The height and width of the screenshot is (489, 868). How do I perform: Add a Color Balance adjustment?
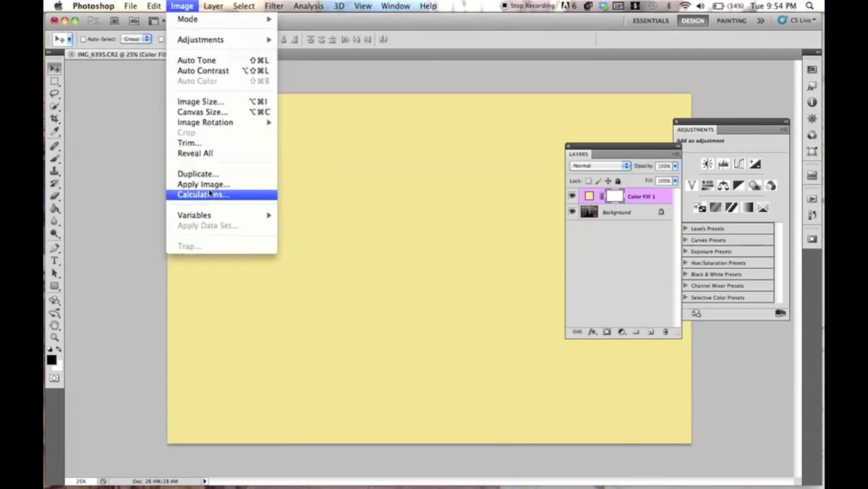[x=723, y=186]
